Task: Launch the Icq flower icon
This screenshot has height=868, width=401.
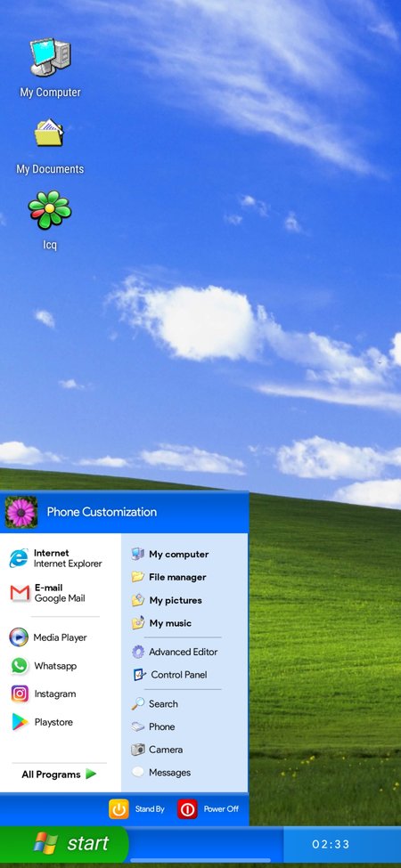Action: [50, 210]
